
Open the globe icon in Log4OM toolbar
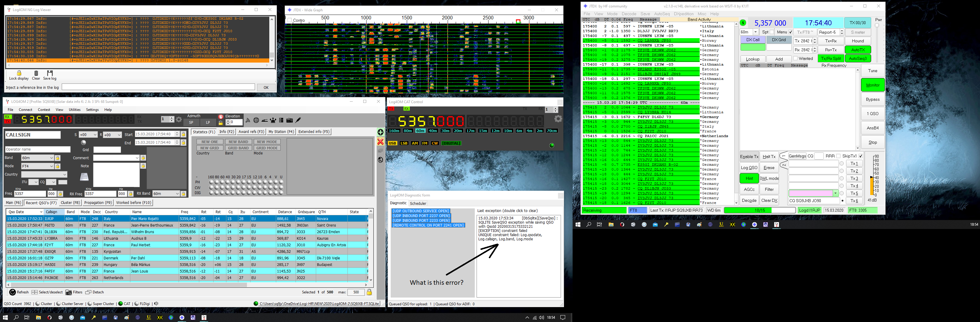256,120
